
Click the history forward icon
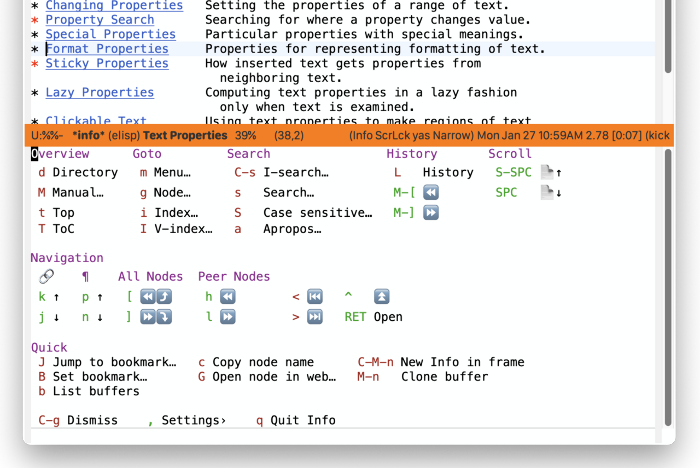pyautogui.click(x=431, y=212)
